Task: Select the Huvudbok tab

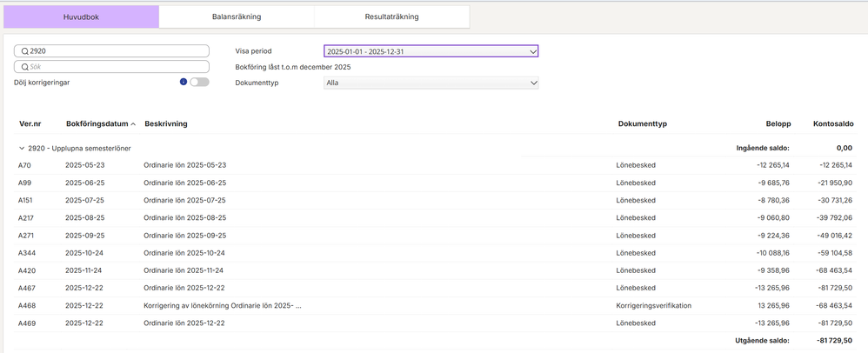Action: pyautogui.click(x=81, y=17)
